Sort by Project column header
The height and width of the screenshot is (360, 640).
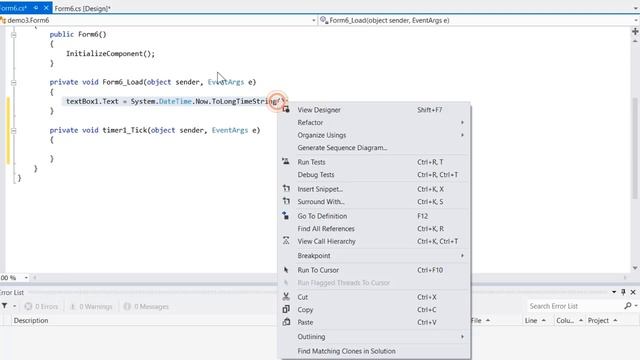602,320
